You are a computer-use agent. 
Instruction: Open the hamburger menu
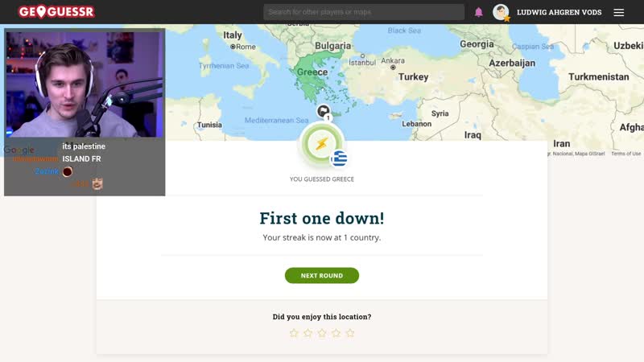[618, 12]
